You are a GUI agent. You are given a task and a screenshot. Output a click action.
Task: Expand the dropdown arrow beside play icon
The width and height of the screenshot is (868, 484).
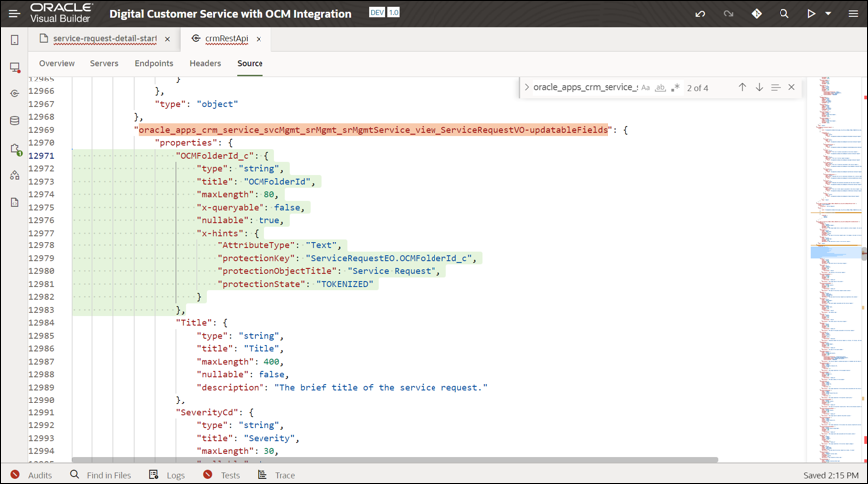pyautogui.click(x=828, y=14)
